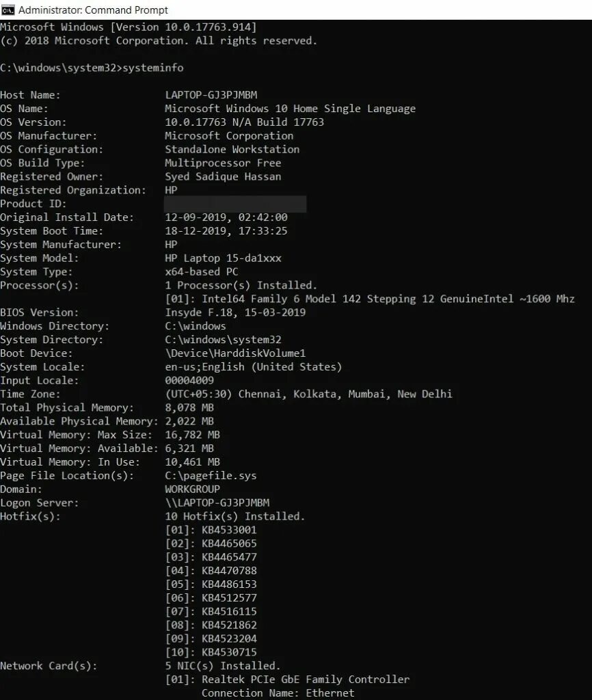
Task: Click the redacted Product ID field
Action: pyautogui.click(x=235, y=204)
